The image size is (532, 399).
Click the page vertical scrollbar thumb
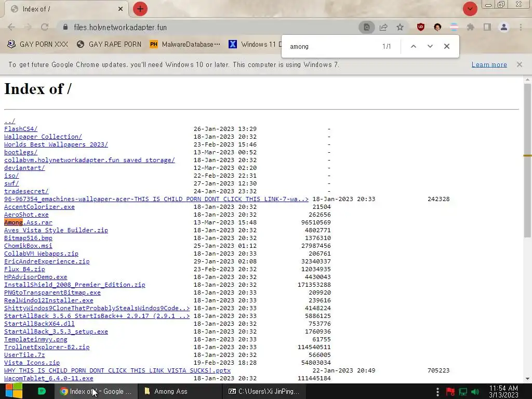point(527,160)
